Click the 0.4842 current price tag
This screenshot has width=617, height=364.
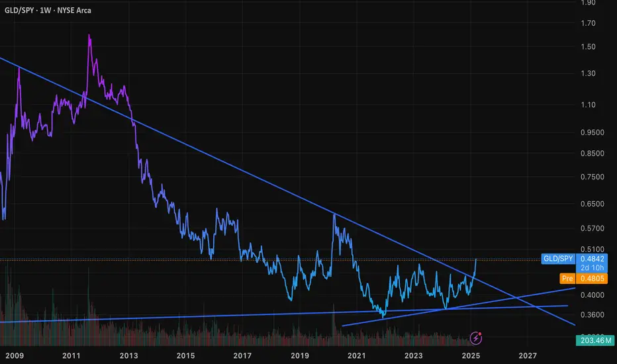[592, 259]
